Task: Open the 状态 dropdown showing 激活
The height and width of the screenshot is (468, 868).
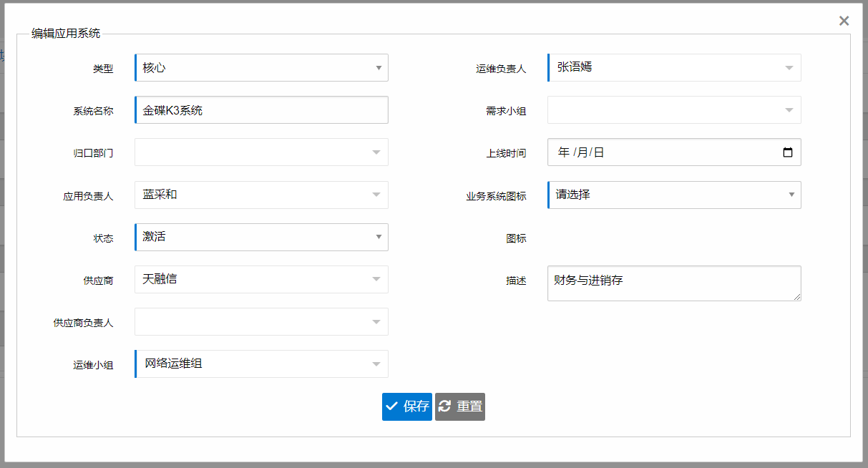Action: [x=261, y=237]
